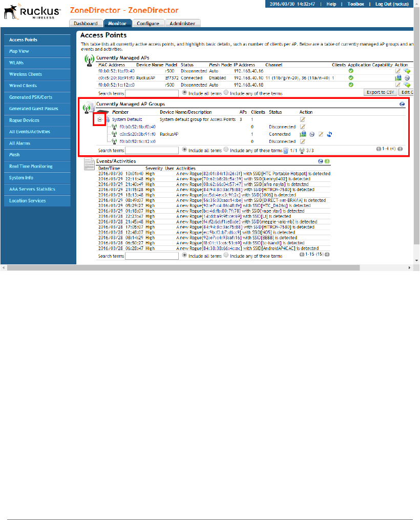The height and width of the screenshot is (520, 420).
Task: Edit RuckusAP in the AP Groups row
Action: pyautogui.click(x=321, y=134)
